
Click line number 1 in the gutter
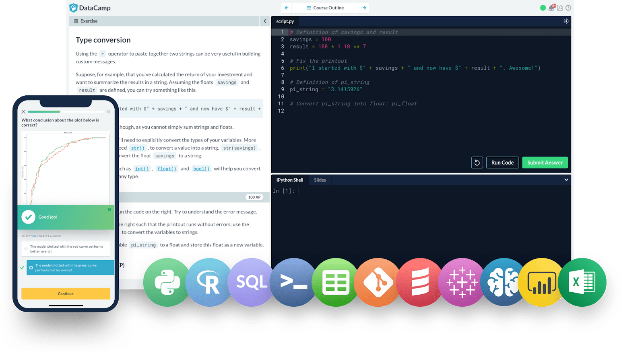(283, 32)
